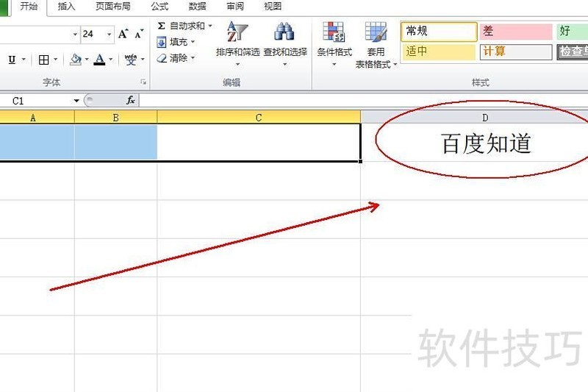This screenshot has width=588, height=392.
Task: Click the font size box showing 24
Action: [93, 34]
